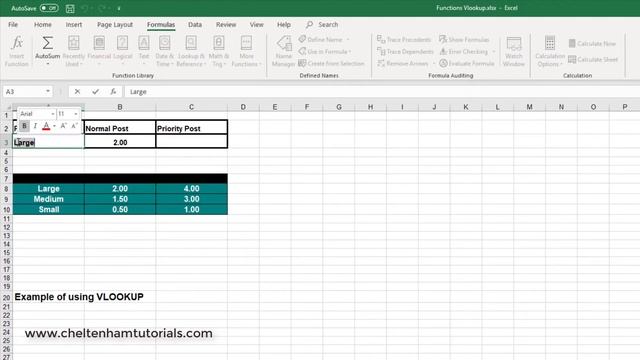This screenshot has width=640, height=360.
Task: Click the Redo icon
Action: pyautogui.click(x=102, y=8)
